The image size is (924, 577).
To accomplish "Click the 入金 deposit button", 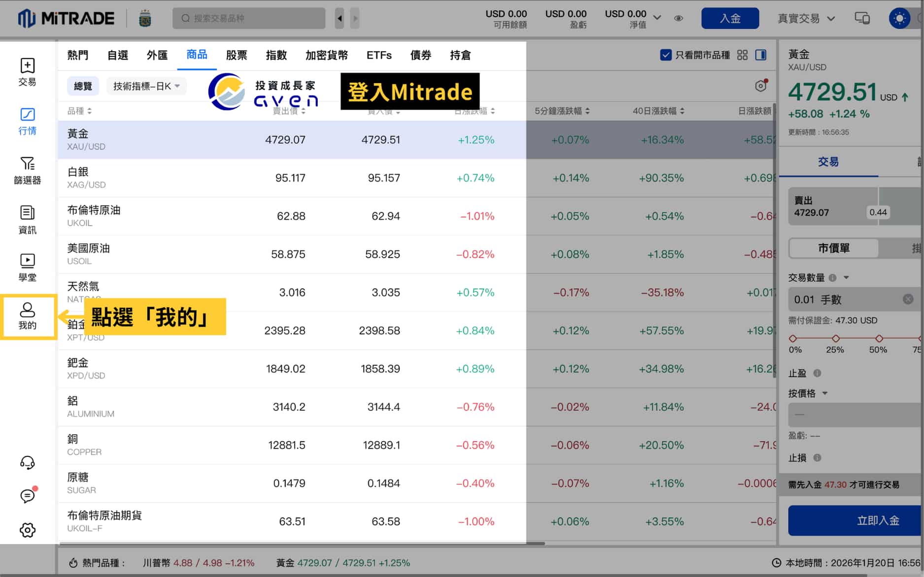I will pos(730,18).
